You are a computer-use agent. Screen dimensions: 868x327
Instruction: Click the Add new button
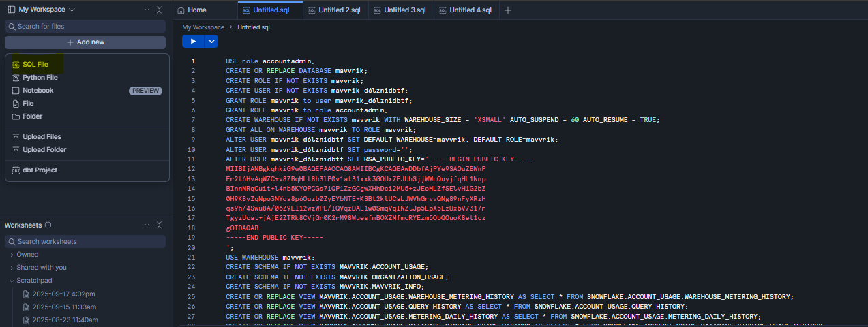pos(85,42)
